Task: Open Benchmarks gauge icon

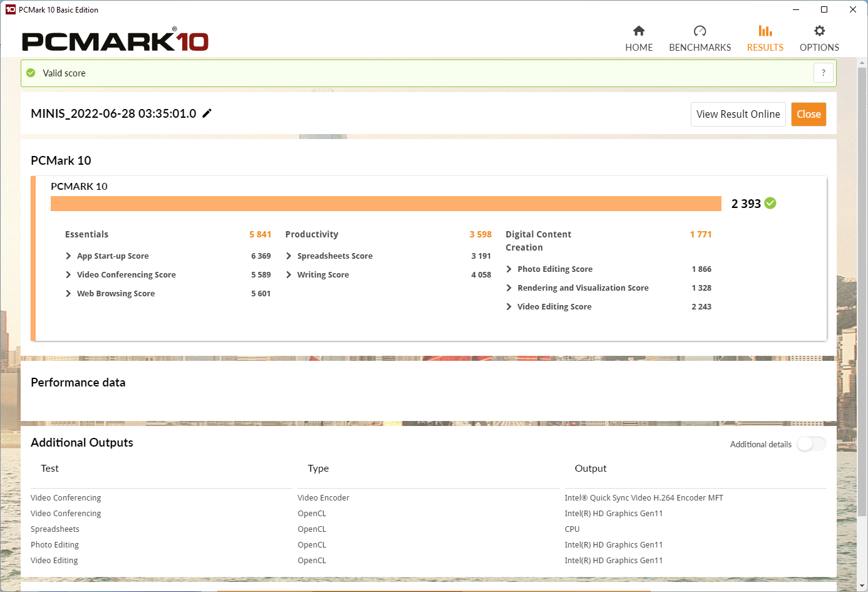Action: coord(700,31)
